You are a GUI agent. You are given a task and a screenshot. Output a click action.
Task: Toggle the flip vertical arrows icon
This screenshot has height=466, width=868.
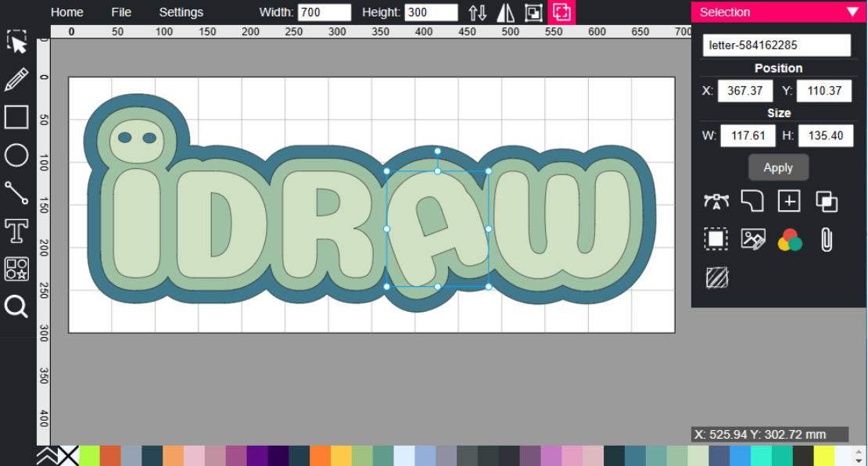pos(477,12)
